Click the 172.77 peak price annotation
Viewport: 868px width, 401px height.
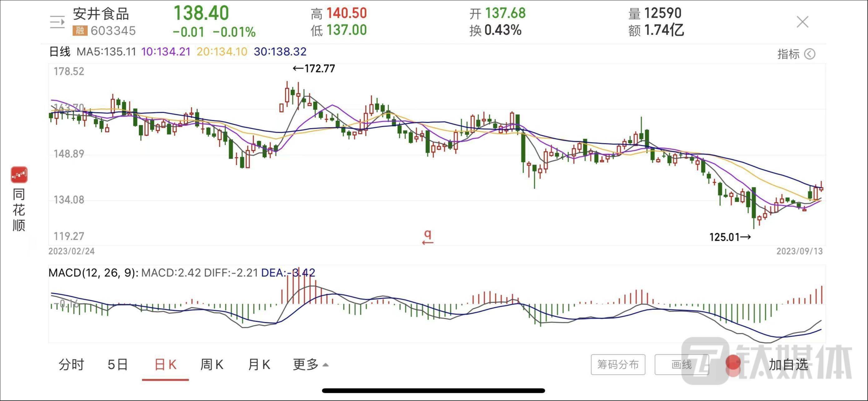pyautogui.click(x=314, y=68)
